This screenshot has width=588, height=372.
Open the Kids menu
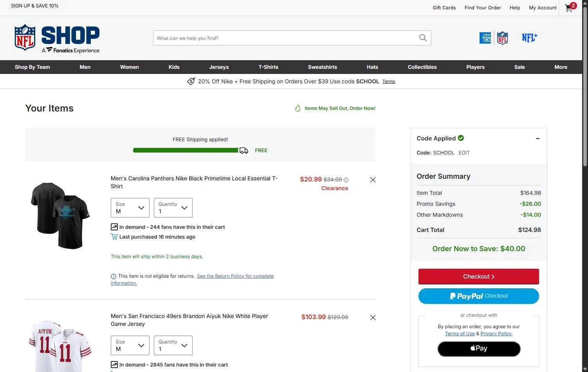click(174, 67)
